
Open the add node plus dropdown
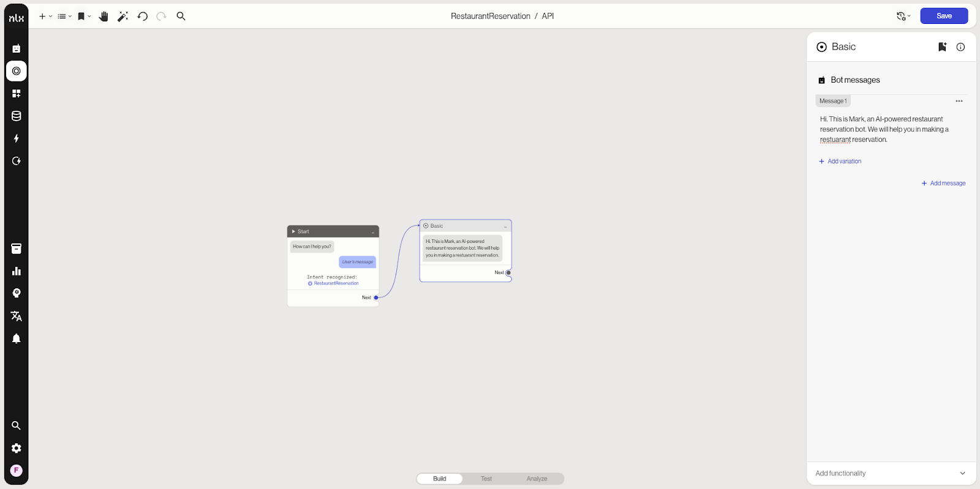click(45, 17)
